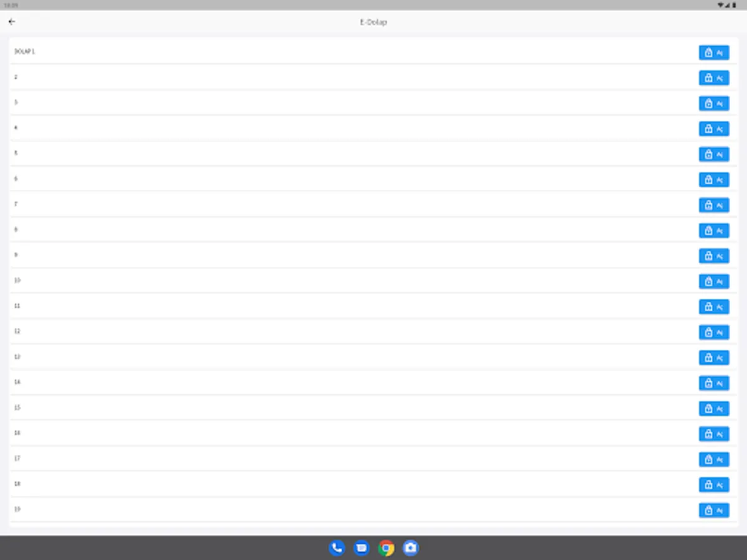Tap the list label "8"
747x560 pixels.
click(16, 230)
